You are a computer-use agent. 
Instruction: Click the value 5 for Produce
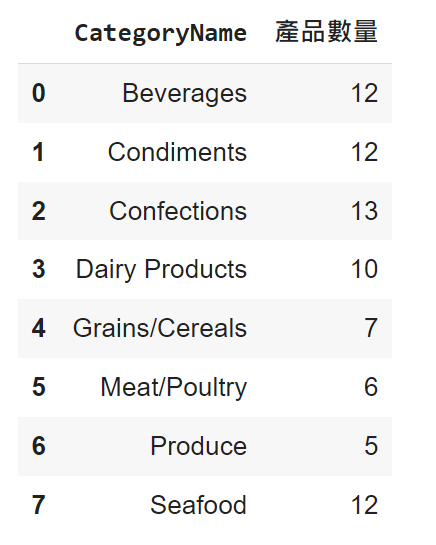pos(371,446)
